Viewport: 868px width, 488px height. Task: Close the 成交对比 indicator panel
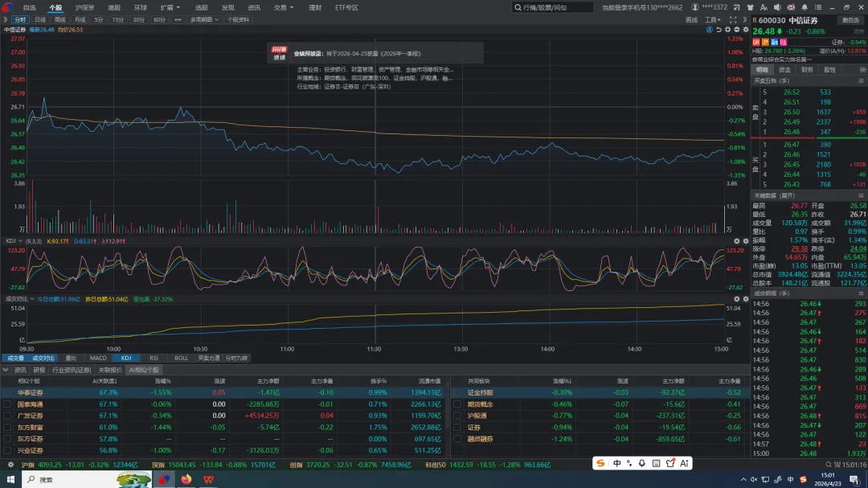(737, 299)
